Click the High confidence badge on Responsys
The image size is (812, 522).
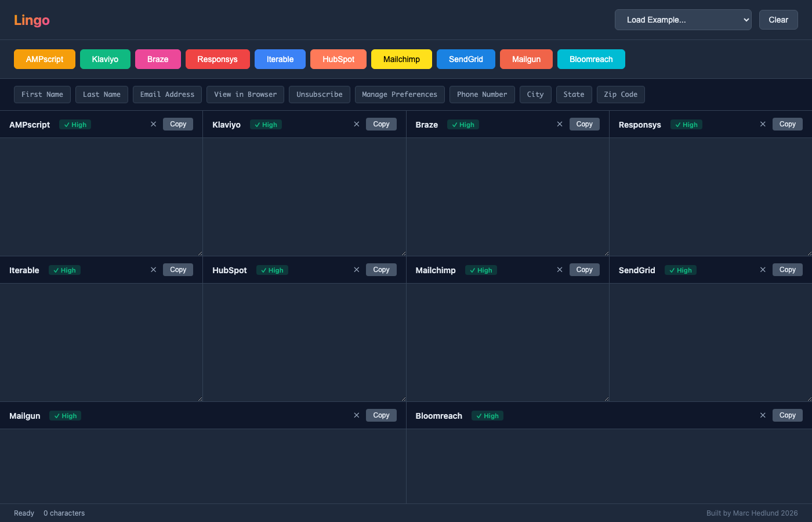pyautogui.click(x=686, y=125)
